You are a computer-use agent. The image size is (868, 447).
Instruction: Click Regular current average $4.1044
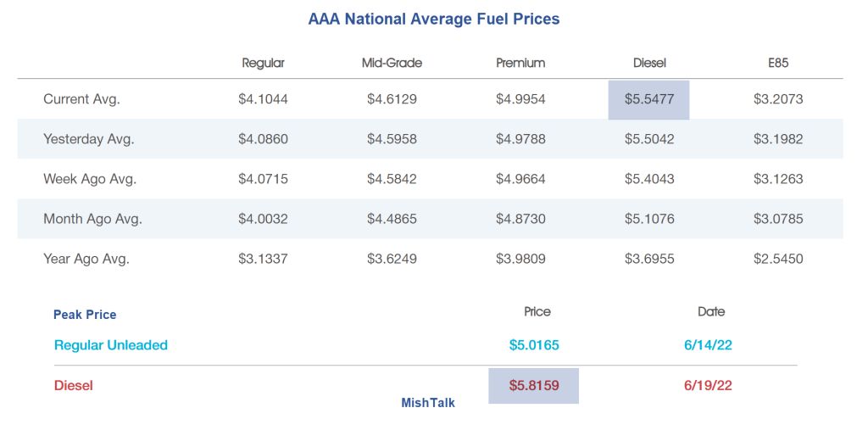click(263, 99)
